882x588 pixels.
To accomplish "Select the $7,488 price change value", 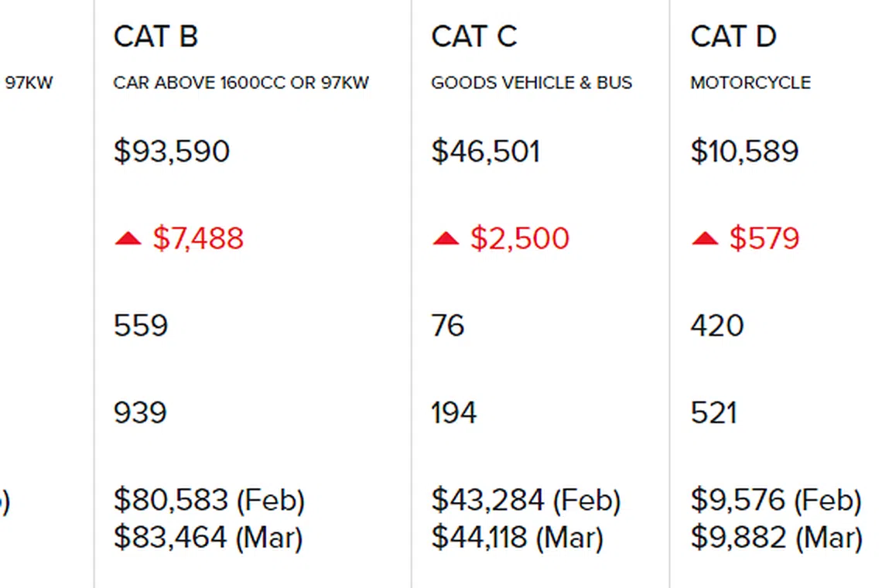I will 198,238.
